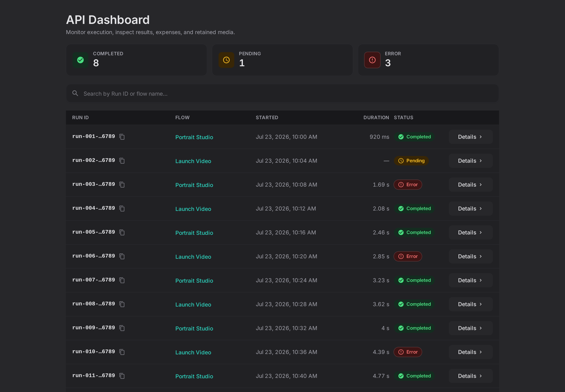Image resolution: width=565 pixels, height=392 pixels.
Task: Click the yellow Pending clock summary icon
Action: point(226,60)
